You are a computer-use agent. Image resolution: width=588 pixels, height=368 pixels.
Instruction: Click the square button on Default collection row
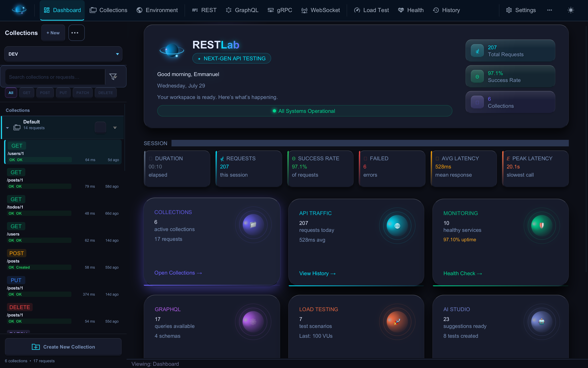coord(100,127)
